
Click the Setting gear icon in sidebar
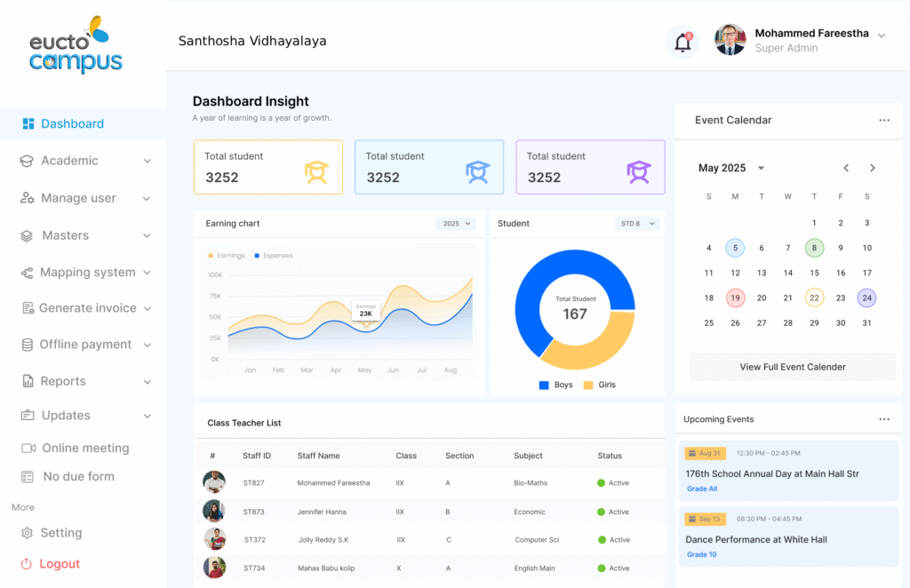coord(27,533)
